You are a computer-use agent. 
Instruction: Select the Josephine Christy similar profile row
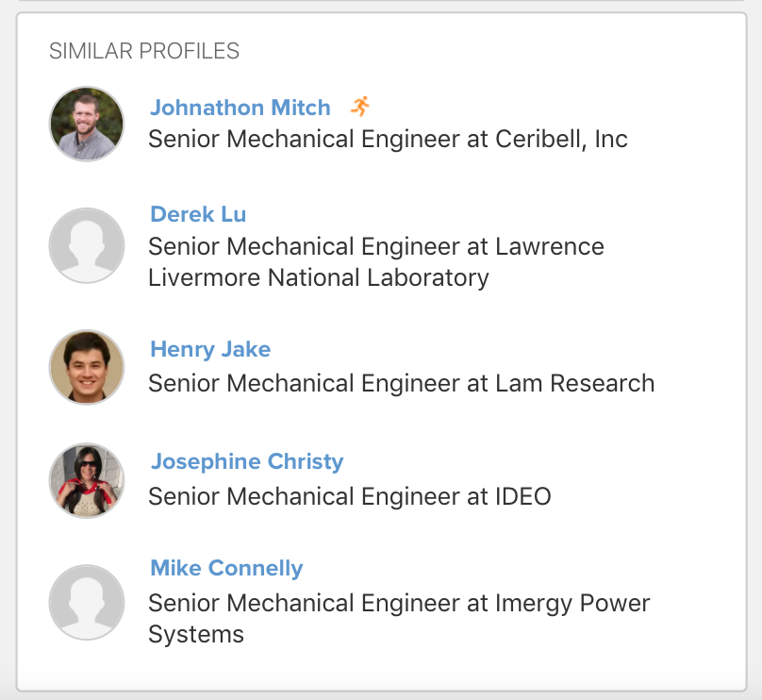(x=381, y=480)
